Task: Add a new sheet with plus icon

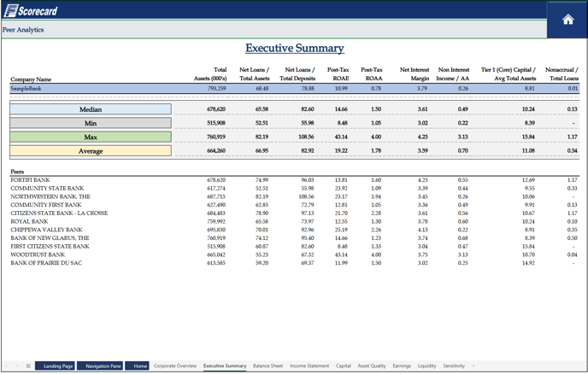Action: (473, 365)
